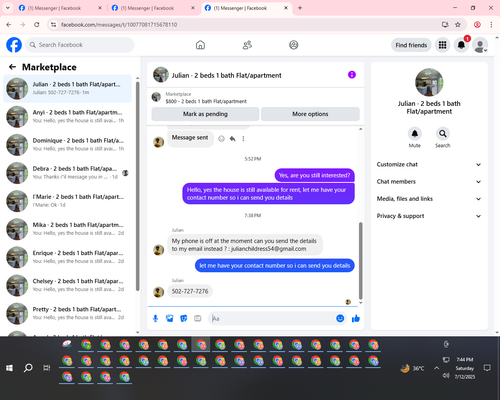The width and height of the screenshot is (500, 400).
Task: Mute conversation bell icon in right panel
Action: click(x=415, y=134)
